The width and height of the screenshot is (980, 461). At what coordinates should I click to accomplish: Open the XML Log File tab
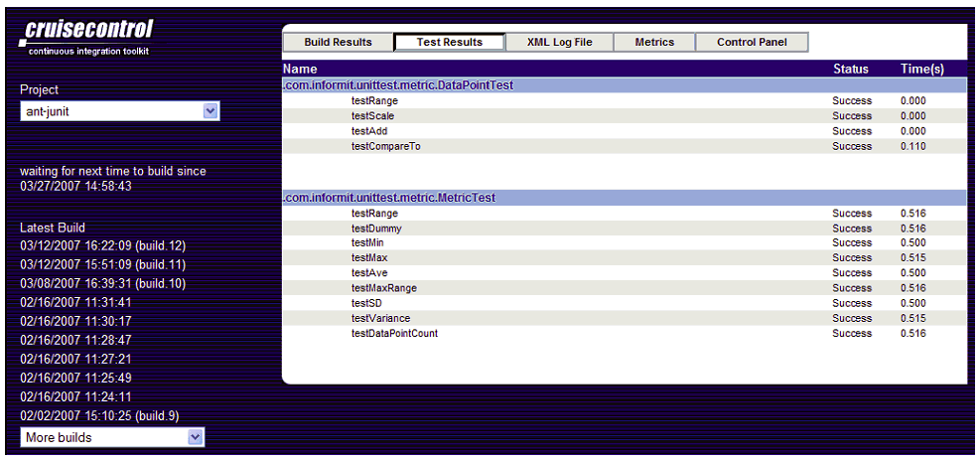coord(559,42)
